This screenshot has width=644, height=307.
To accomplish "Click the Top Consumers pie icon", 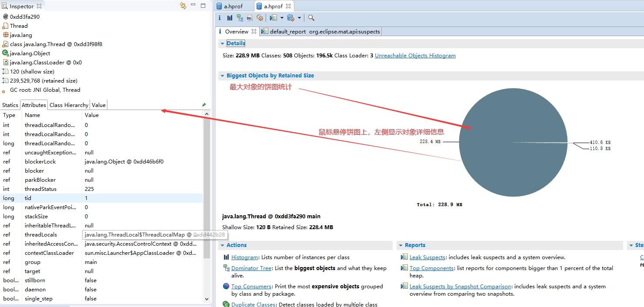I will coord(226,287).
